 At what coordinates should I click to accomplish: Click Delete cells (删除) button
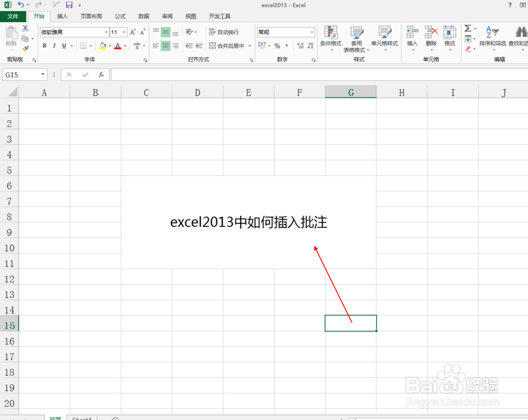click(431, 37)
